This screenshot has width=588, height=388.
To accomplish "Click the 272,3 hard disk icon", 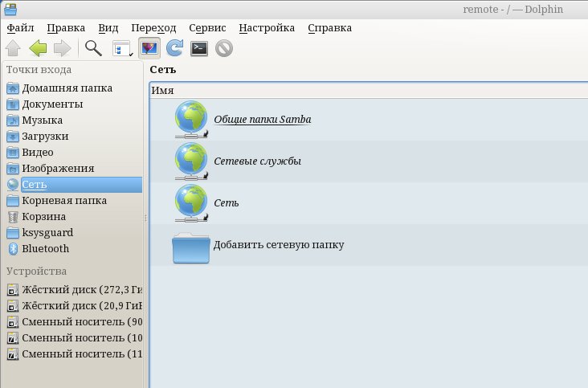I will (13, 290).
